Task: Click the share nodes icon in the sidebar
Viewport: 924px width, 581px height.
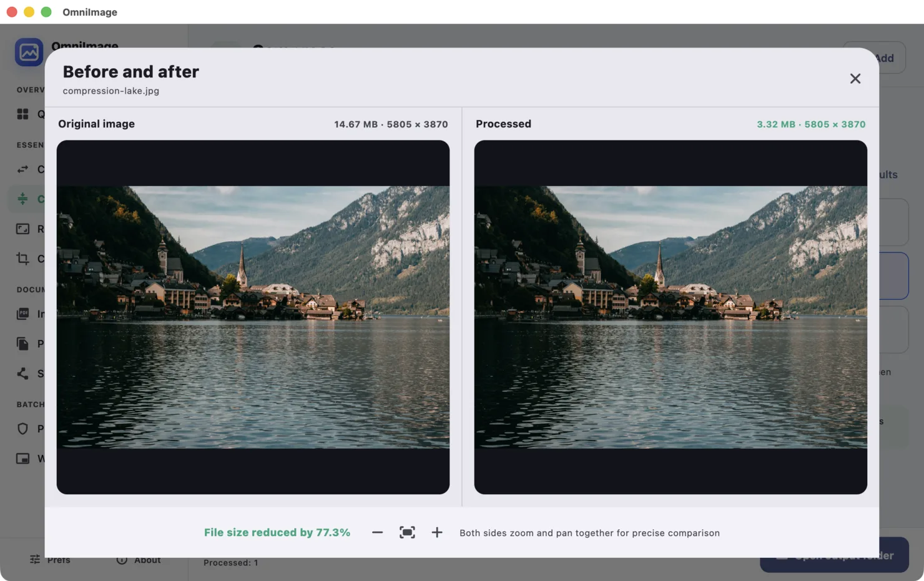Action: [x=23, y=374]
